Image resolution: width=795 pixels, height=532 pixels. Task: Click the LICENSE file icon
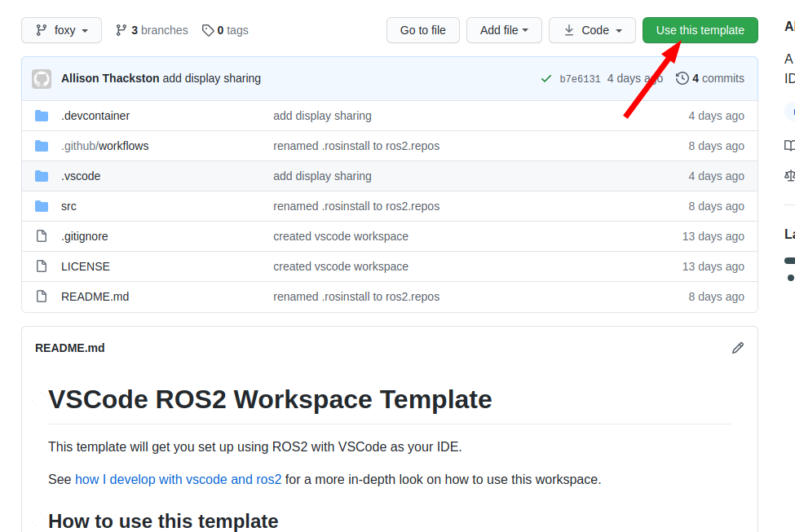tap(42, 266)
